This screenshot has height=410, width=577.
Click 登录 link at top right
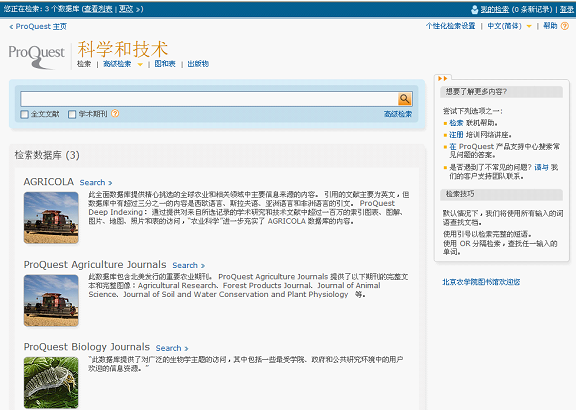567,9
